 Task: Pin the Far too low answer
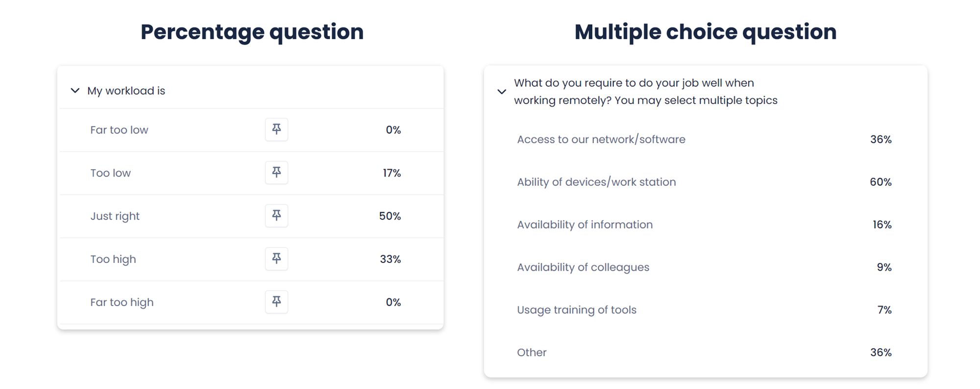276,130
